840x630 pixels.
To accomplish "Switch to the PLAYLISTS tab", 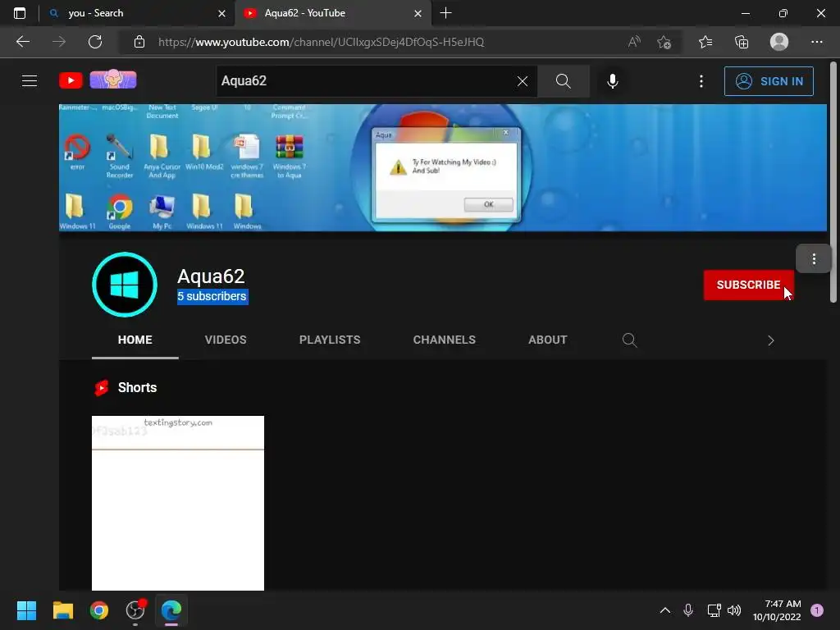I will coord(330,340).
